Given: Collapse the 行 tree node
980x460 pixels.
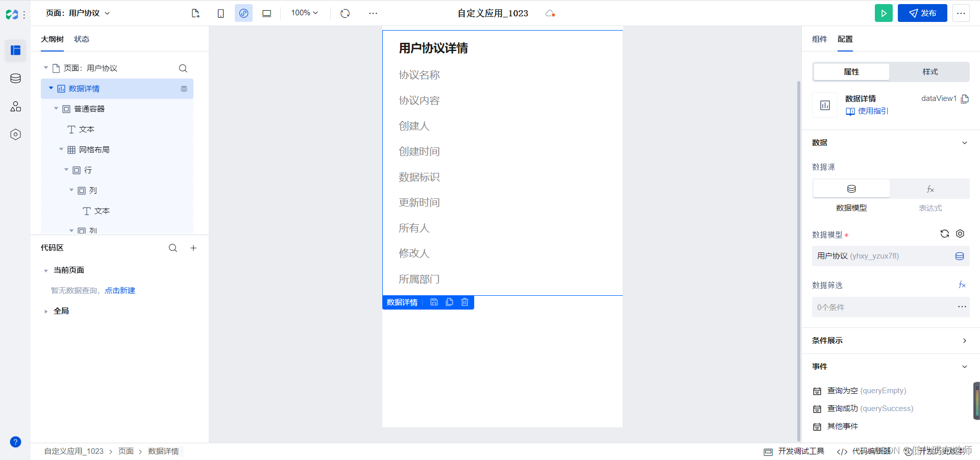Looking at the screenshot, I should click(66, 170).
